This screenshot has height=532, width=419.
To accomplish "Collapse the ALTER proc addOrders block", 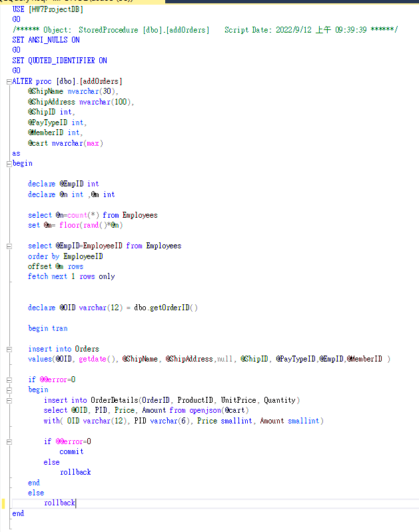I will pyautogui.click(x=9, y=81).
